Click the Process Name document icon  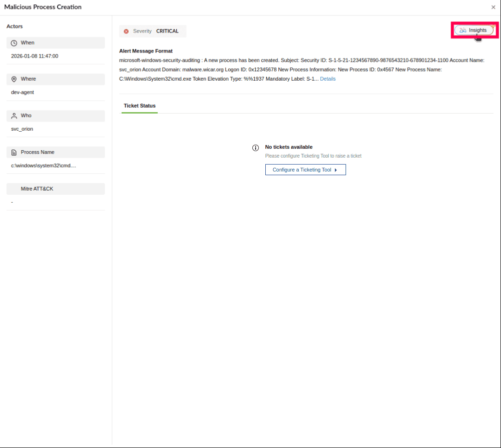(14, 153)
